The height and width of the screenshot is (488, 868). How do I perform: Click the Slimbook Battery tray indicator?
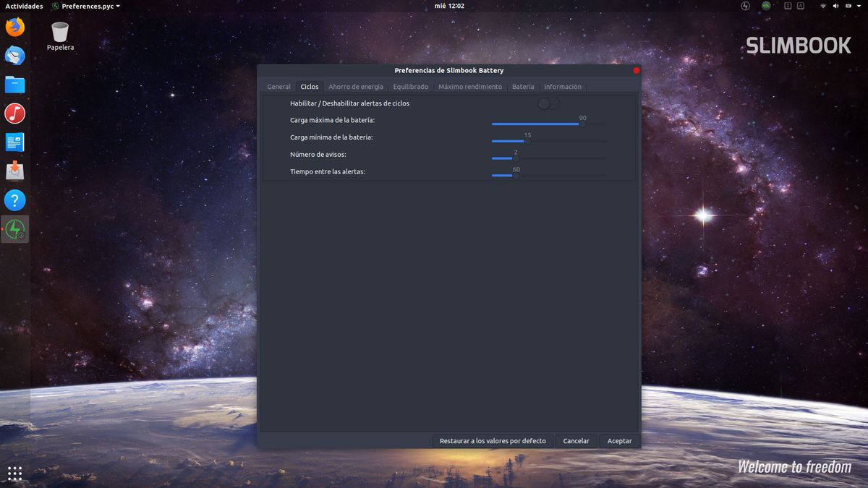point(746,6)
